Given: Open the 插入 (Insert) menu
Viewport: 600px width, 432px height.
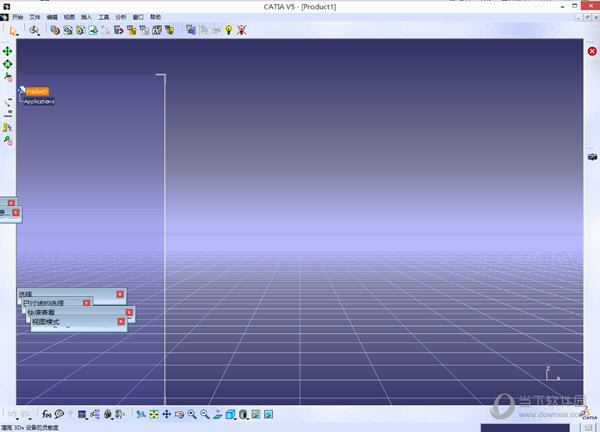Looking at the screenshot, I should [x=86, y=17].
